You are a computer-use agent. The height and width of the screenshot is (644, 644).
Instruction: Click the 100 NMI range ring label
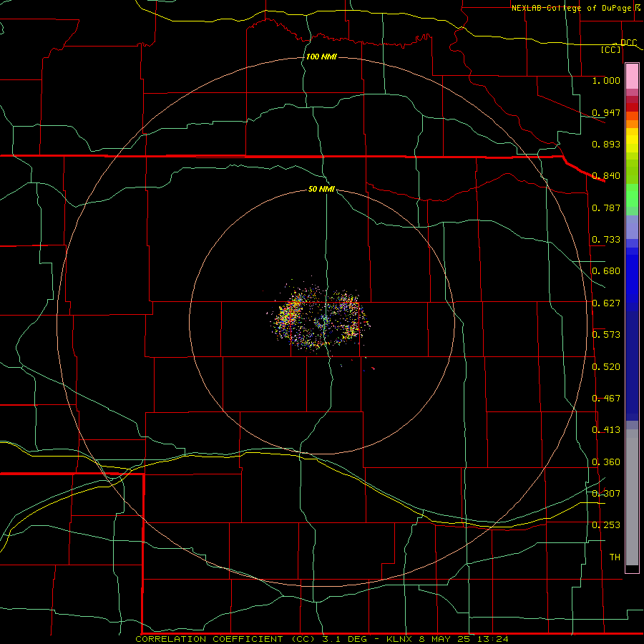click(321, 57)
